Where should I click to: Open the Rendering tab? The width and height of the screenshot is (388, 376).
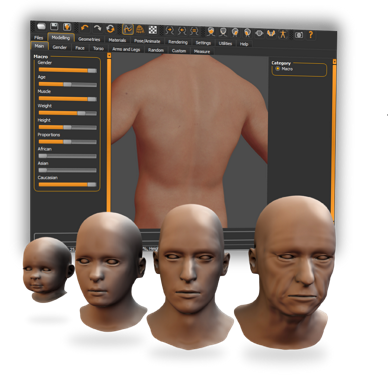[178, 42]
